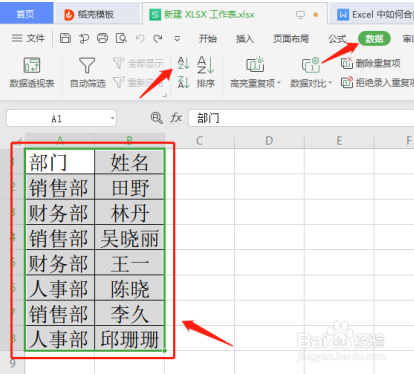
Task: Switch to the Excel Word document tab
Action: point(375,14)
